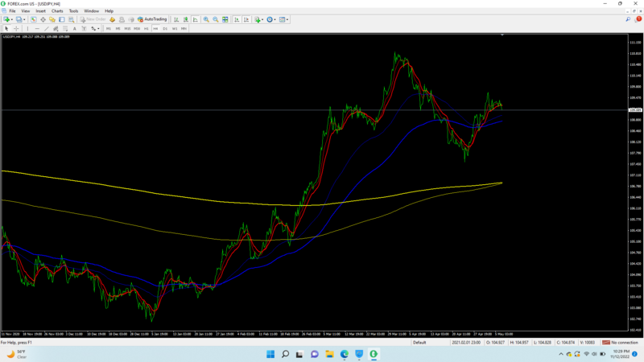Select the Horizontal Line drawing tool
This screenshot has height=362, width=644.
[x=37, y=28]
